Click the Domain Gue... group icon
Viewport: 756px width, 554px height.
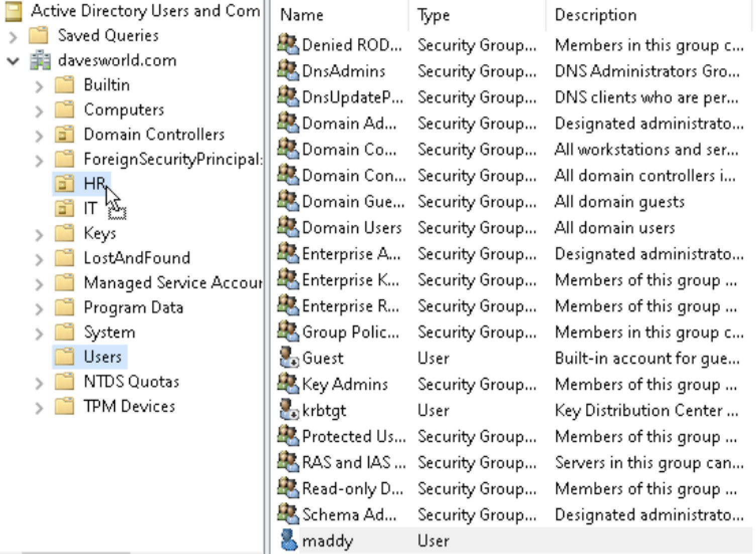[x=288, y=201]
